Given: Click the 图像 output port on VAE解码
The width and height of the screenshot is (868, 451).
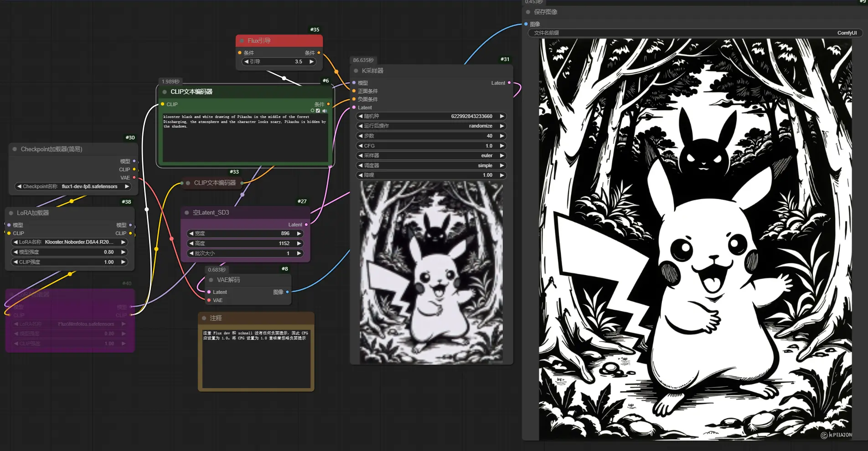Looking at the screenshot, I should click(x=287, y=292).
